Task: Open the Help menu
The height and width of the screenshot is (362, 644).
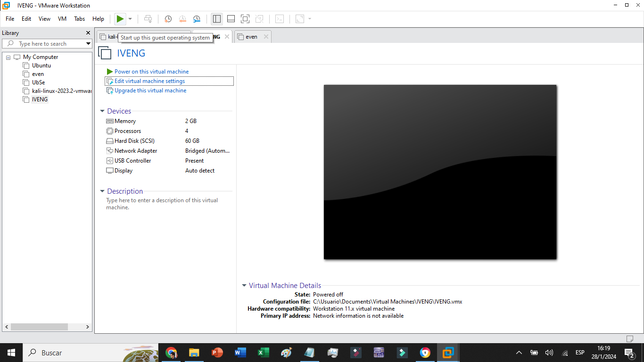Action: [x=98, y=19]
